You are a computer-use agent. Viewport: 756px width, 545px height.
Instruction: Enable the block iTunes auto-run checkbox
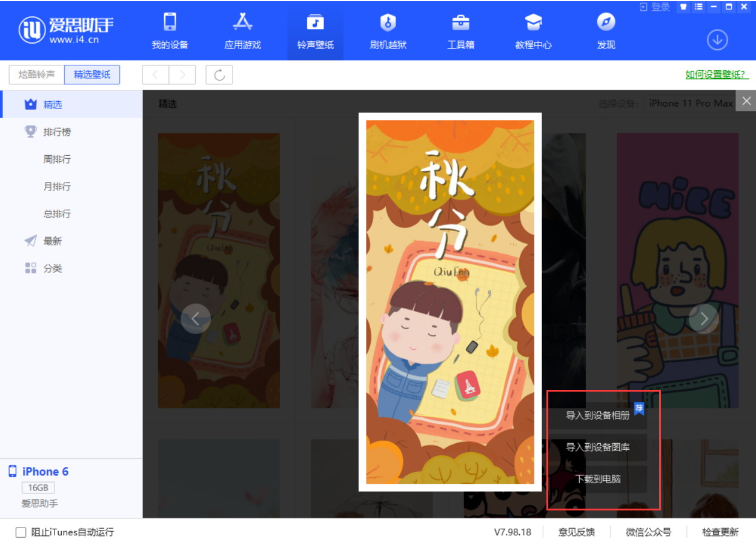pyautogui.click(x=21, y=532)
